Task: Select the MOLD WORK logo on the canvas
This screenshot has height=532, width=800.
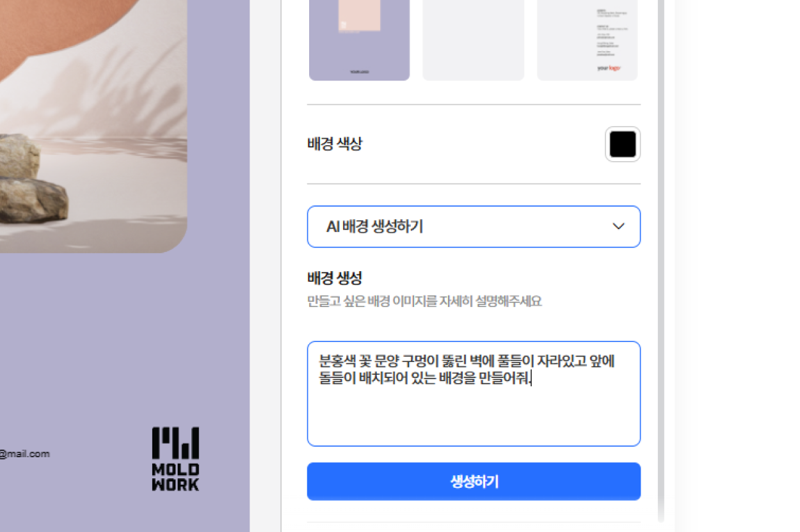Action: pyautogui.click(x=175, y=459)
